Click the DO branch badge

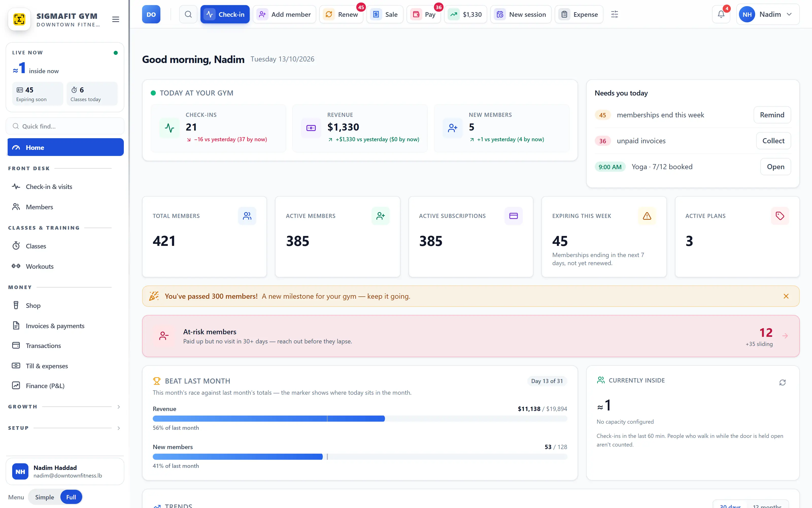(151, 14)
